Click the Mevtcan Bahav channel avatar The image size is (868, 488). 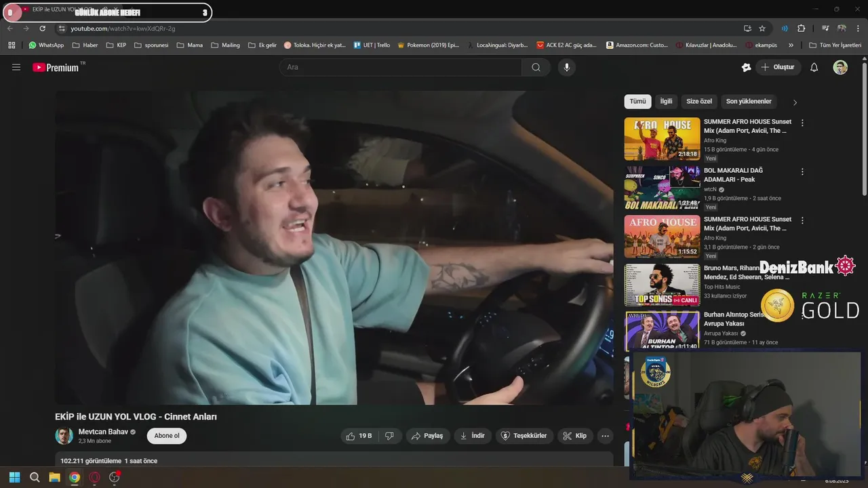[64, 436]
